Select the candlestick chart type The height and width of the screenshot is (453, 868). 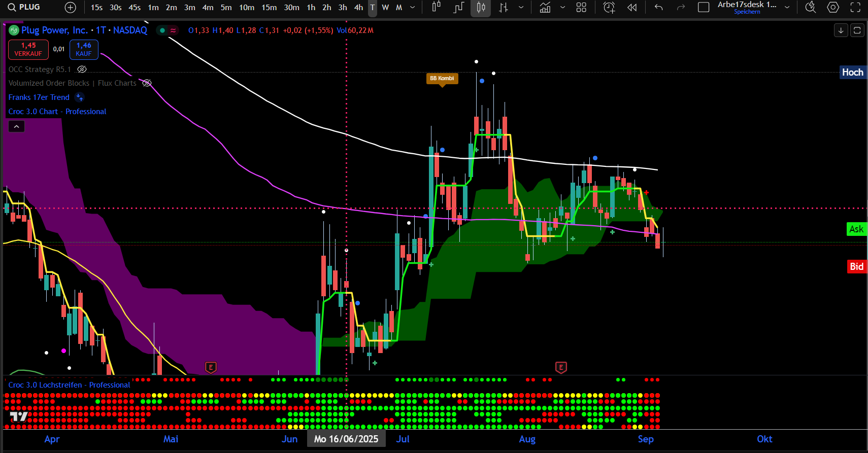[x=481, y=8]
